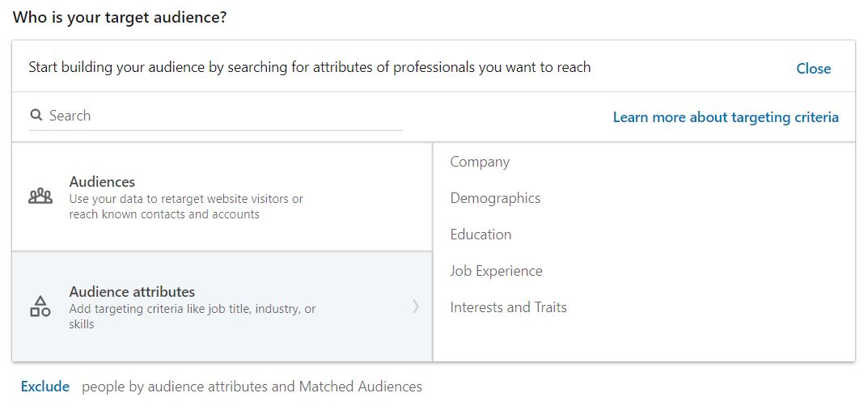Screen dimensions: 868x410
Task: Click the Audience attributes shapes icon
Action: point(40,306)
